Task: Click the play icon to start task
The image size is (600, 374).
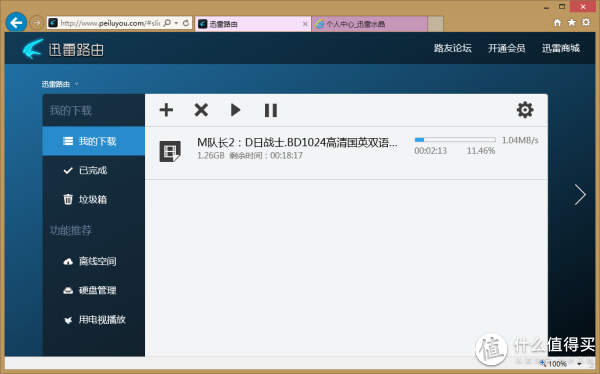Action: tap(235, 110)
